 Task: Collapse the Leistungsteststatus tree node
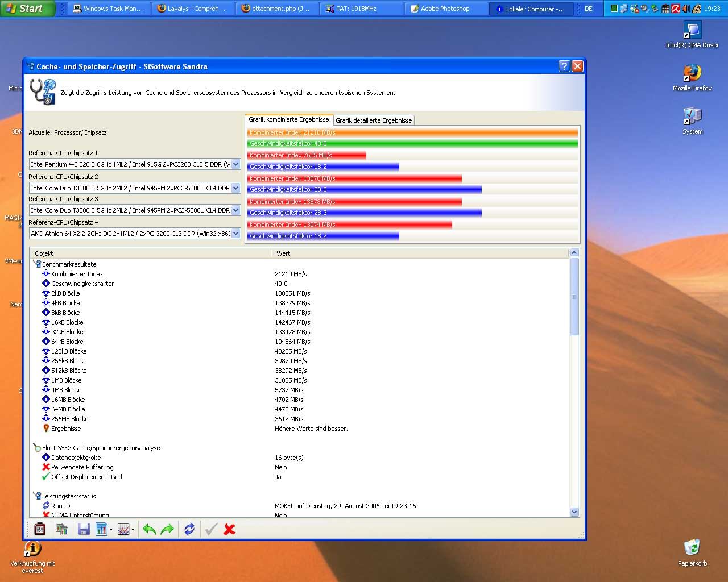pyautogui.click(x=36, y=496)
